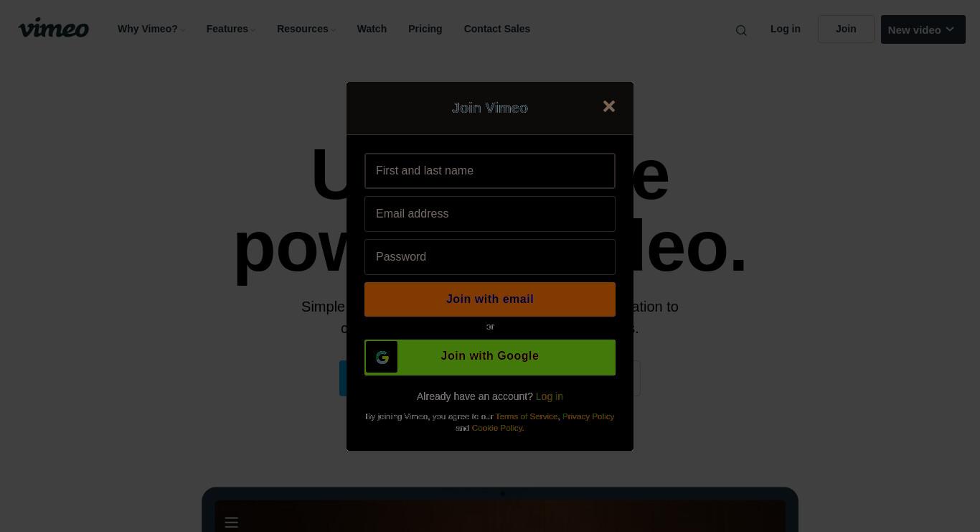
Task: Open the Terms of Service link
Action: click(526, 416)
